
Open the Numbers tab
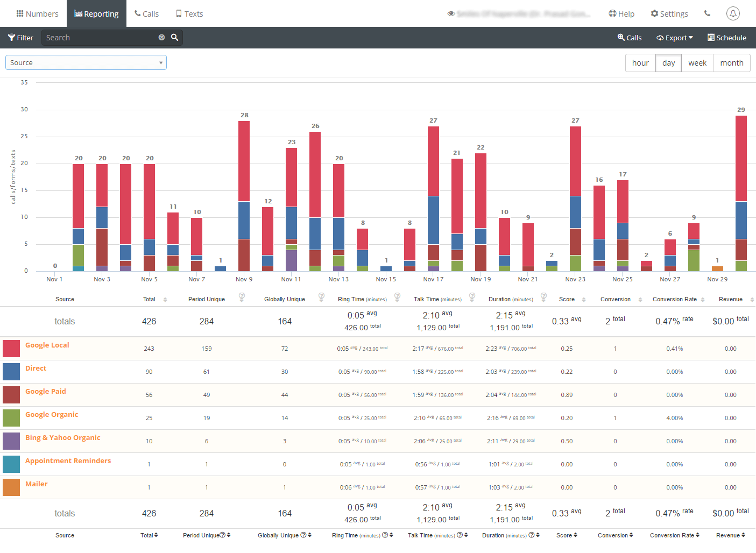click(x=37, y=14)
